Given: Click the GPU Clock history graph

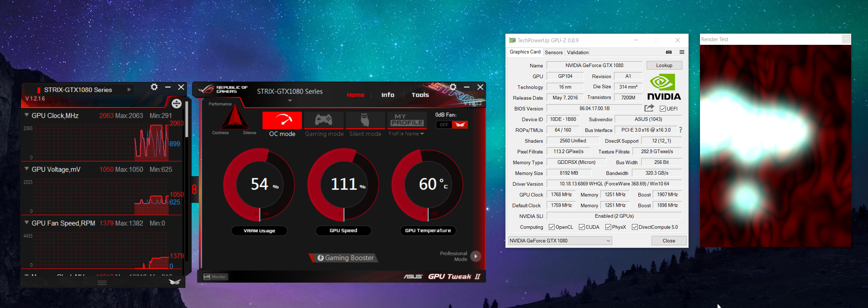Looking at the screenshot, I should point(101,142).
